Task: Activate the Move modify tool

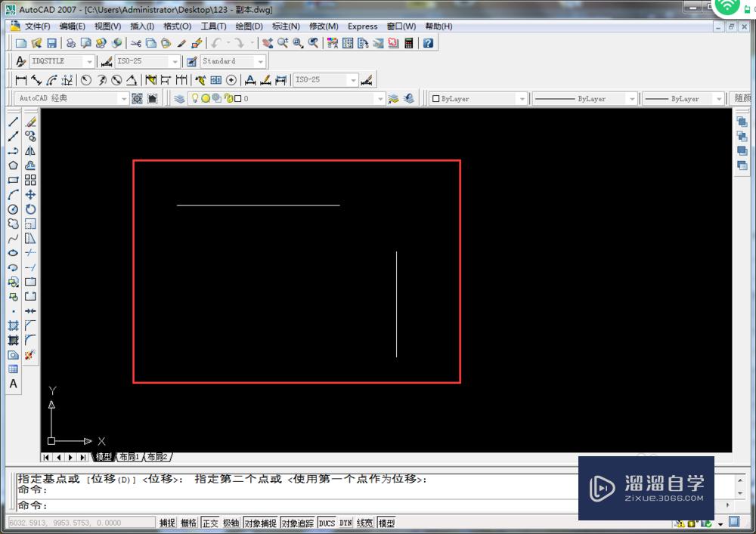Action: tap(30, 194)
